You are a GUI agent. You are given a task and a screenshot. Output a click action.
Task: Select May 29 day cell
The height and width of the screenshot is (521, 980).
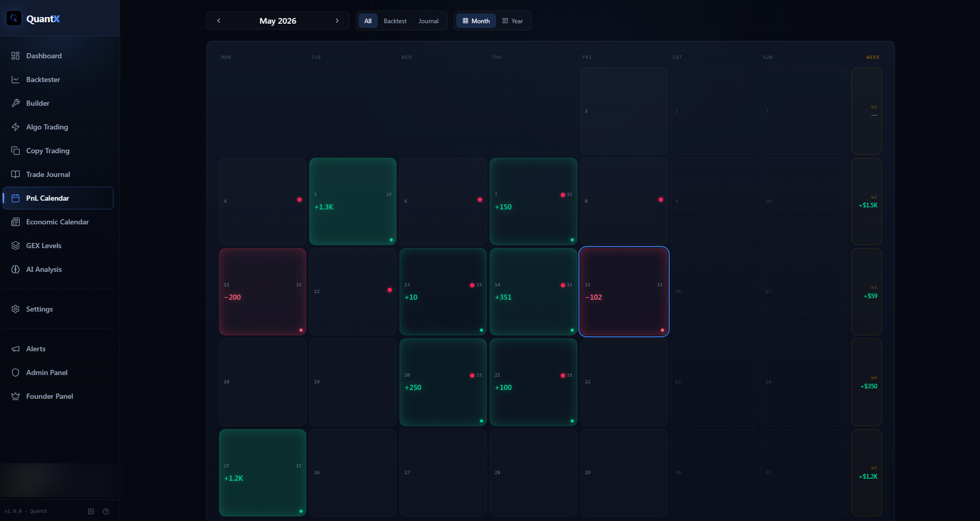(x=624, y=473)
